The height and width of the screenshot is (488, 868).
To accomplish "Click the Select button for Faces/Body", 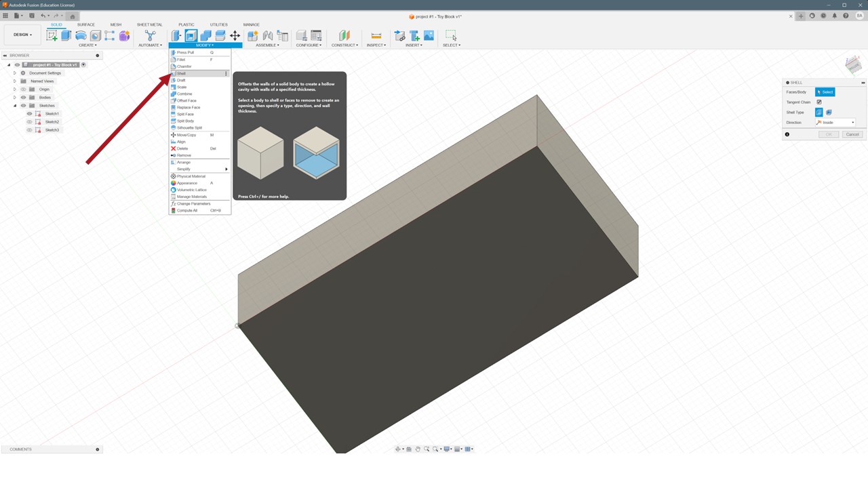I will click(x=825, y=92).
